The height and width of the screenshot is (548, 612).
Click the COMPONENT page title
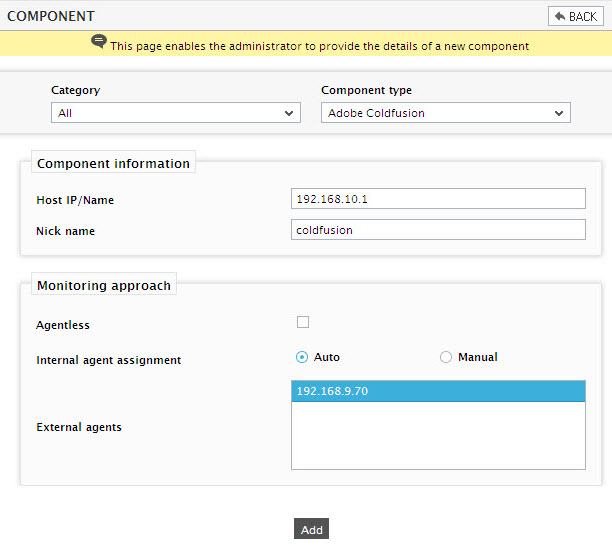(51, 16)
